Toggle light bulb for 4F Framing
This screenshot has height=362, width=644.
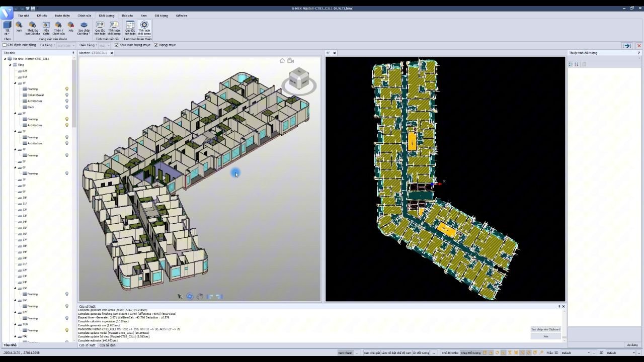coord(67,155)
